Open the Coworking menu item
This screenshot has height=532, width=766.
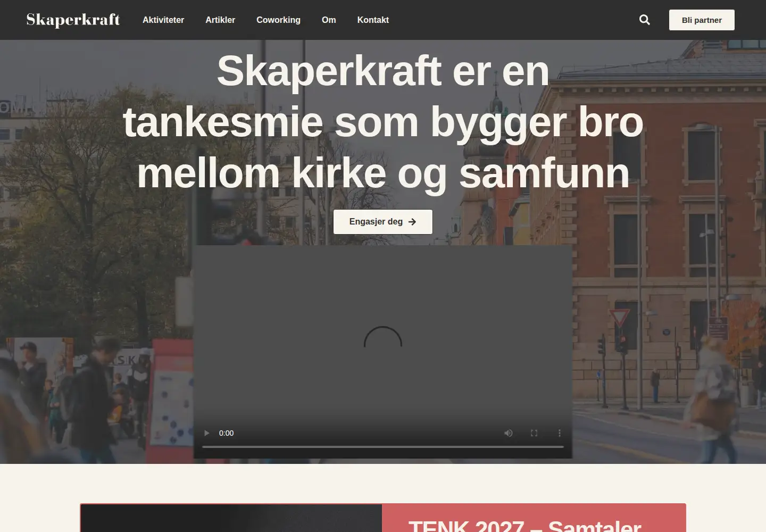click(278, 20)
